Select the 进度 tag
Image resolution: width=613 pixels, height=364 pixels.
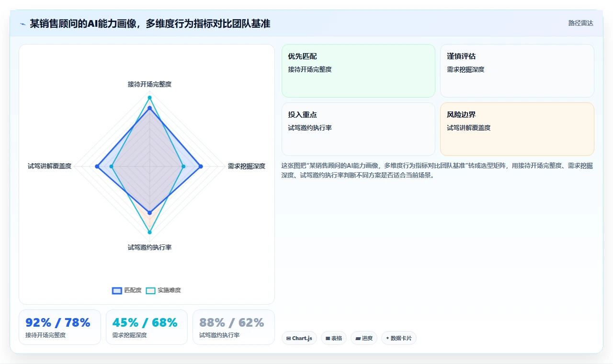tap(364, 338)
